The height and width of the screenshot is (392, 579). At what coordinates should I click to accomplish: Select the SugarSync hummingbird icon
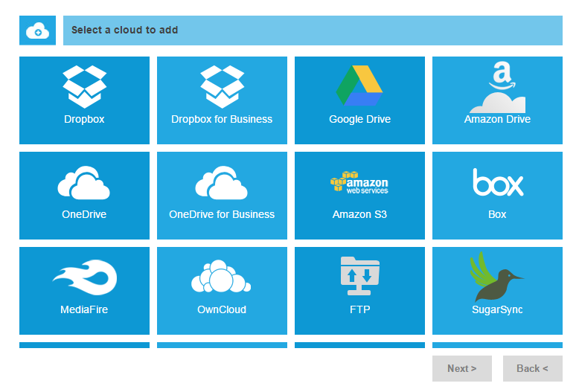[496, 277]
